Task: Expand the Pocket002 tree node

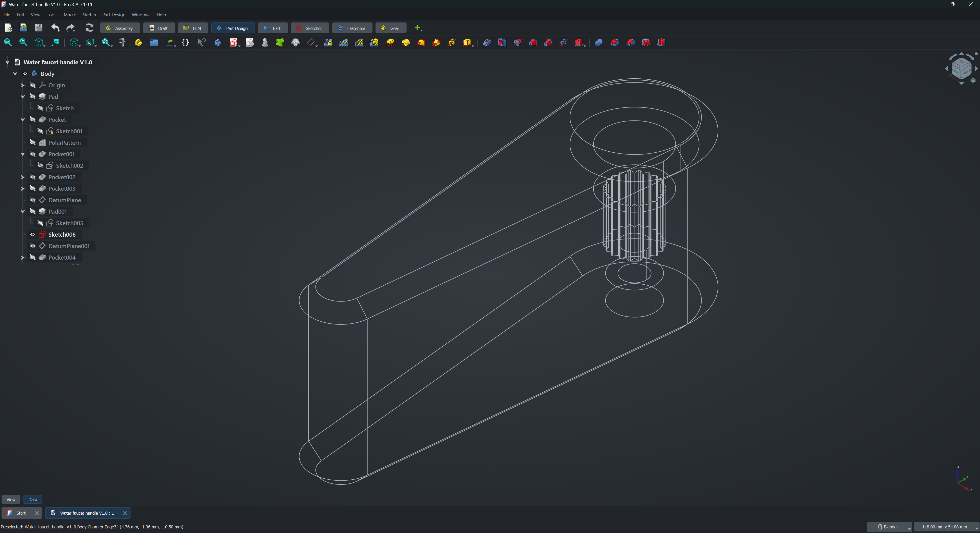Action: click(x=22, y=177)
